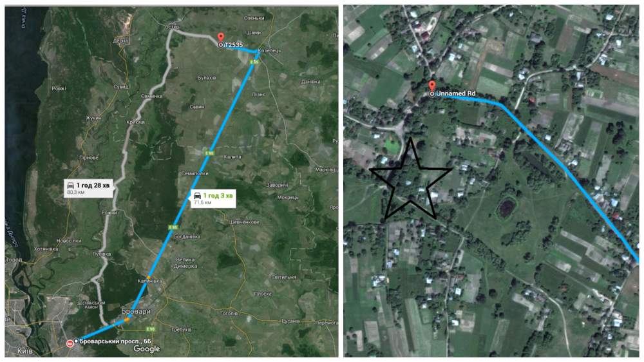Click the small dark pond in the satellite view
The width and height of the screenshot is (644, 362).
tap(507, 207)
